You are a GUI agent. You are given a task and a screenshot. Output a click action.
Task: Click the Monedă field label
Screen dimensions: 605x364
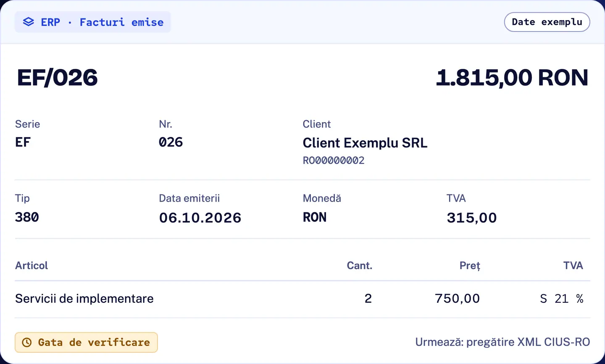(x=322, y=198)
